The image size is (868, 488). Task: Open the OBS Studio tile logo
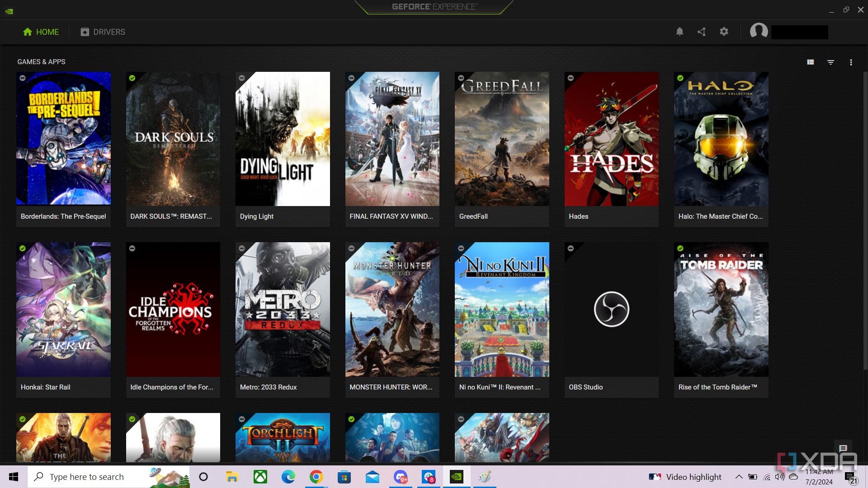(612, 310)
